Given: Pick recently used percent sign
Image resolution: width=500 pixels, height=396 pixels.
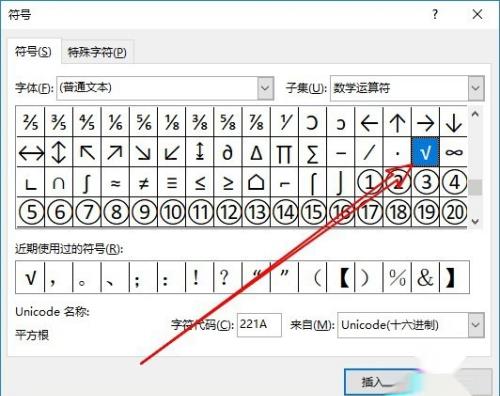Looking at the screenshot, I should coord(397,277).
